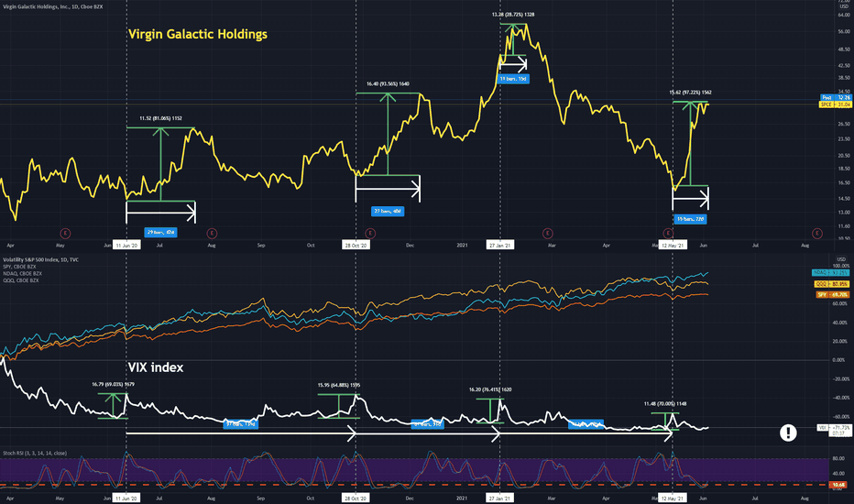Open the USD currency selector on price chart

tap(843, 6)
